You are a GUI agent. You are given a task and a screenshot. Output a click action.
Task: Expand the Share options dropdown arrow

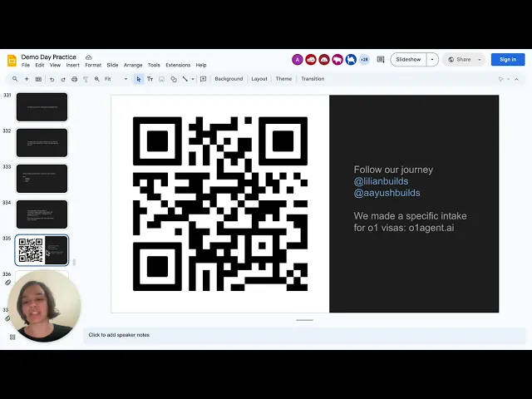[x=480, y=60]
